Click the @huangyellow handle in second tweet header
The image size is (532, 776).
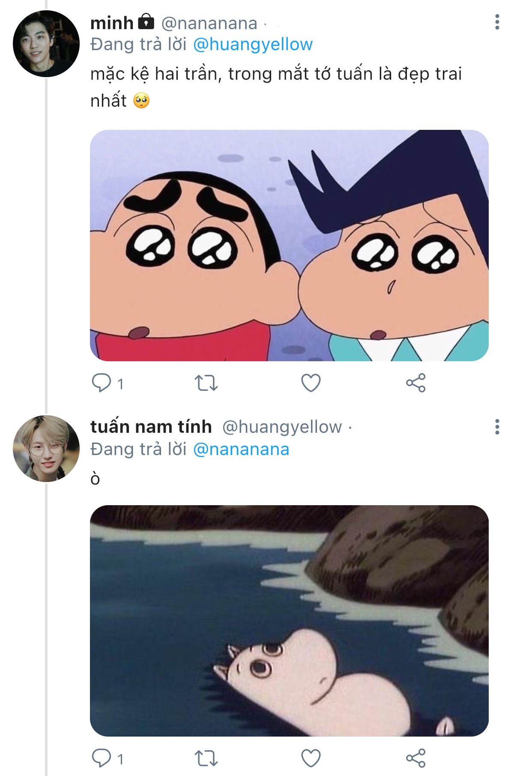282,427
